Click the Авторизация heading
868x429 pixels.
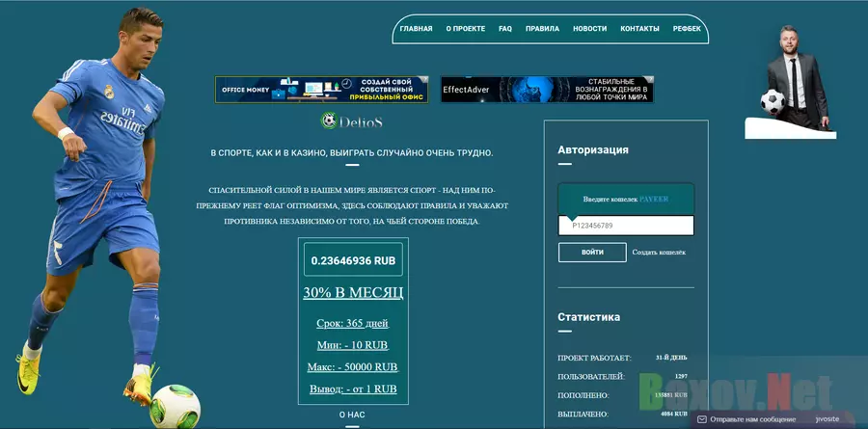tap(593, 150)
